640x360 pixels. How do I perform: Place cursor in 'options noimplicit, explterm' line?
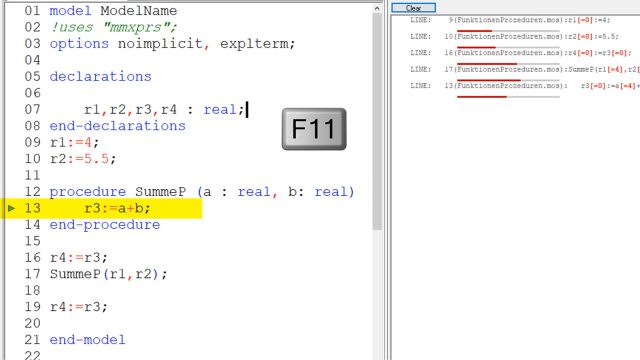tap(172, 44)
